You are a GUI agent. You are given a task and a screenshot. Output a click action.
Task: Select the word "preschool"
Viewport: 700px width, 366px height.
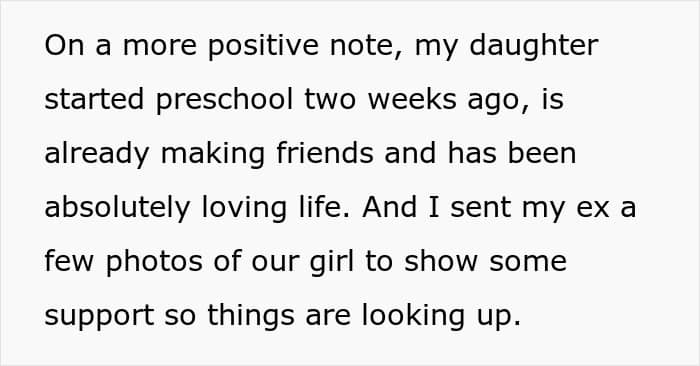pyautogui.click(x=225, y=100)
